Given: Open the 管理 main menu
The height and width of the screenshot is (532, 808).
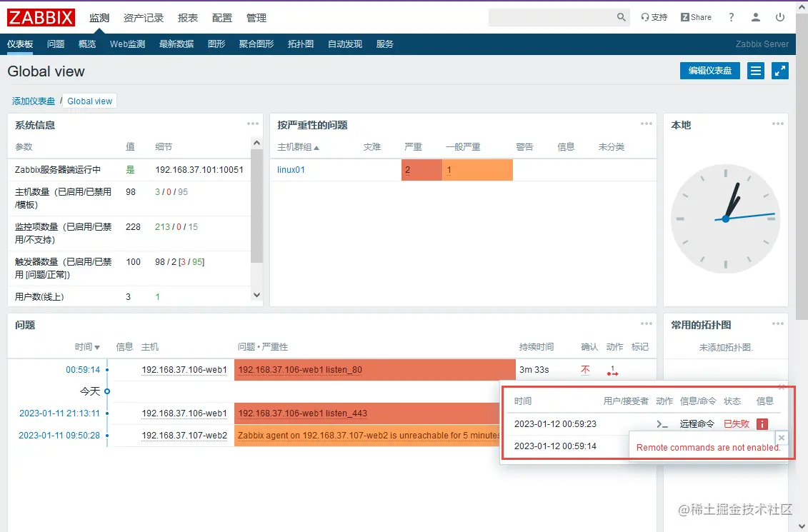Looking at the screenshot, I should [x=256, y=18].
